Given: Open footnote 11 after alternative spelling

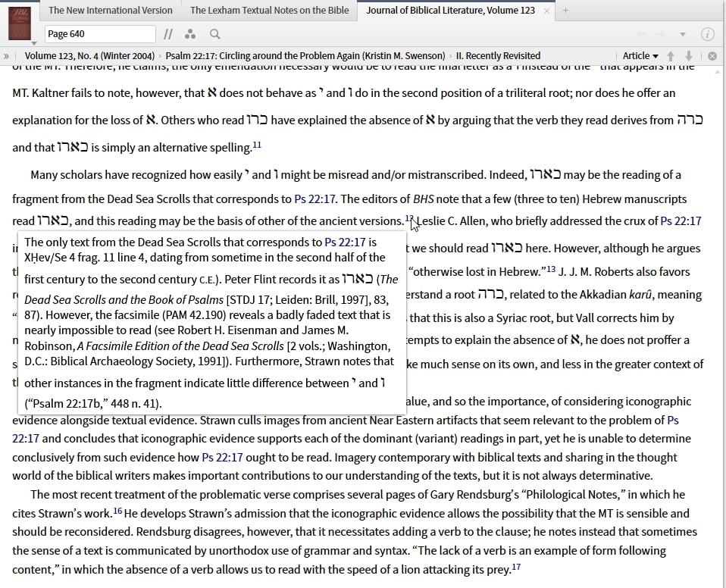Looking at the screenshot, I should (257, 145).
